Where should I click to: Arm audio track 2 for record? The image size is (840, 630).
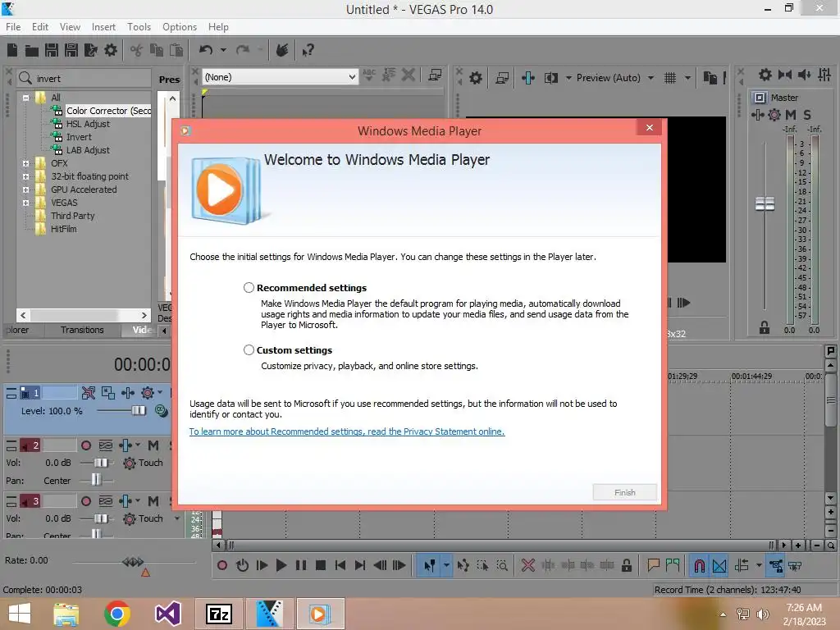tap(85, 445)
